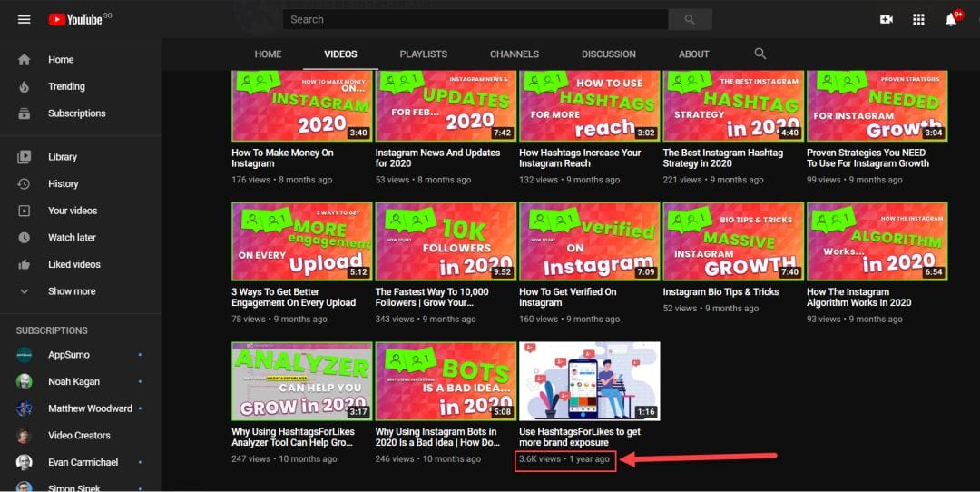The height and width of the screenshot is (492, 980).
Task: Open 'Verified on Instagram' thumbnail
Action: (590, 241)
